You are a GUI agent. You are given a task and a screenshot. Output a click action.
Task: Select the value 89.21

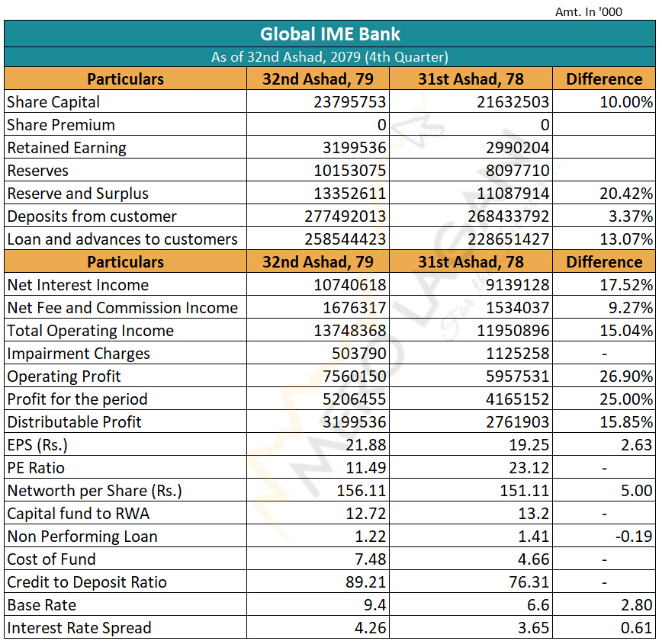[365, 582]
